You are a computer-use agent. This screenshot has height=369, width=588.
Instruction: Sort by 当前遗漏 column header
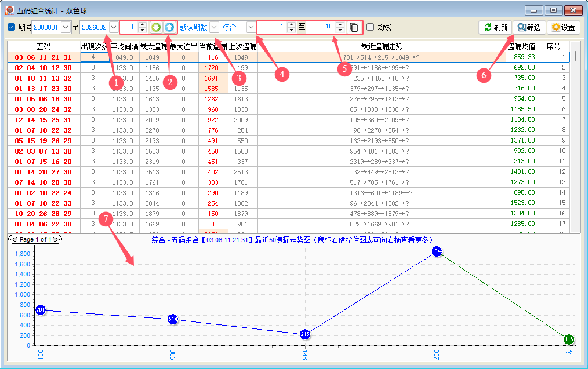pos(213,46)
